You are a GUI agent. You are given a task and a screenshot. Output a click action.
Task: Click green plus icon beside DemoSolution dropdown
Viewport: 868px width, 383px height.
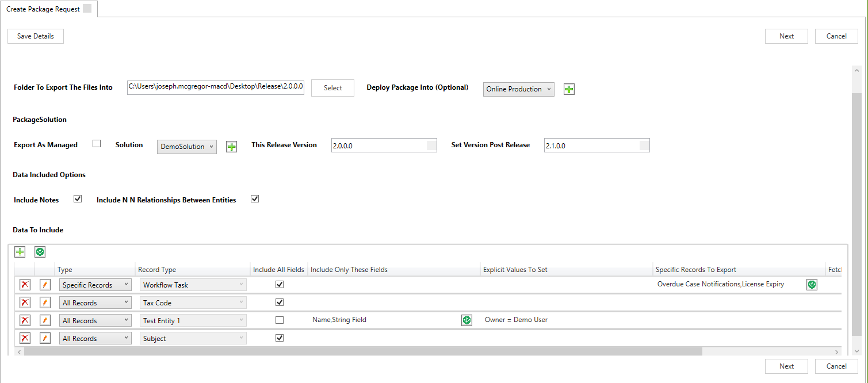(231, 147)
